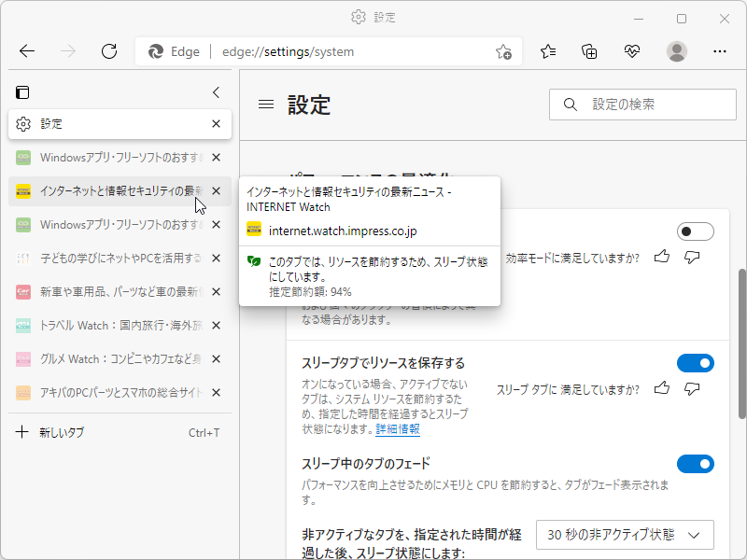Viewport: 747px width, 560px height.
Task: Close the トラベル Watch tab
Action: (x=217, y=325)
